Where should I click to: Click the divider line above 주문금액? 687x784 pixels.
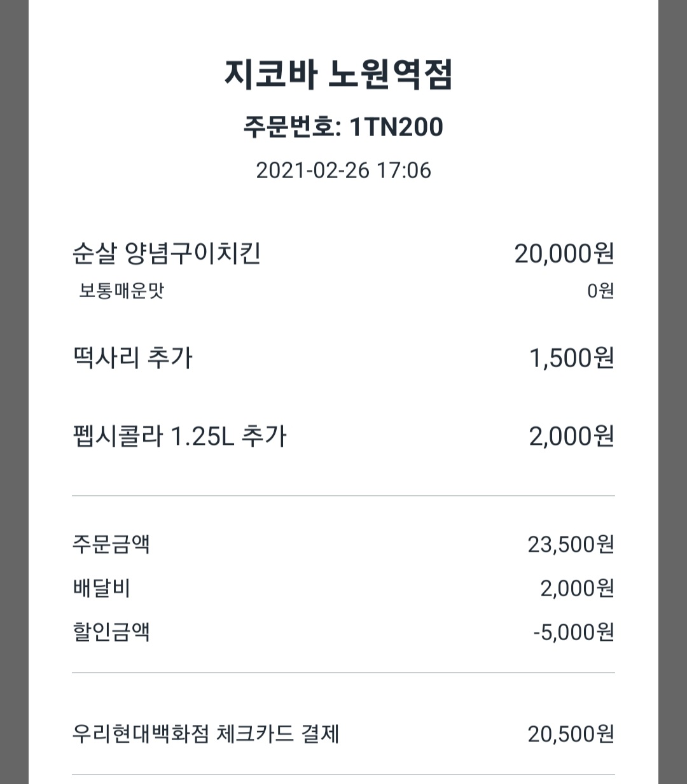pos(343,496)
